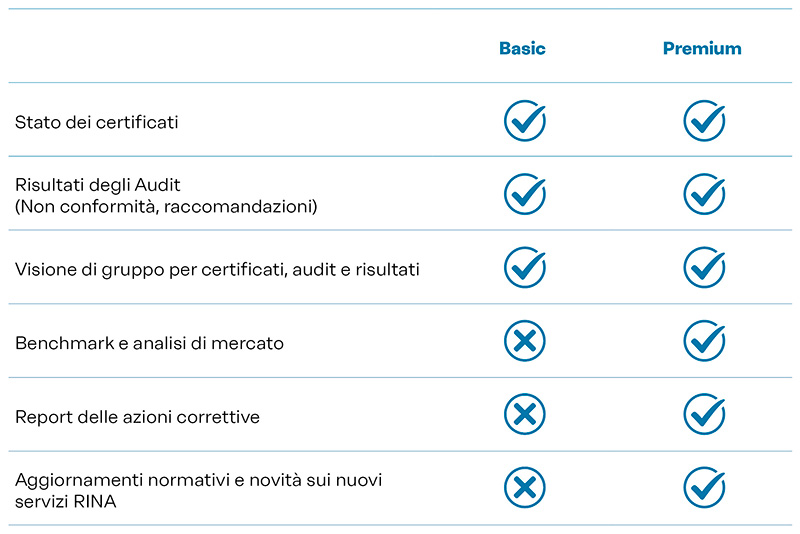Click Basic X icon for Report delle azioni correttive
Screen dimensions: 800x534
pos(523,415)
